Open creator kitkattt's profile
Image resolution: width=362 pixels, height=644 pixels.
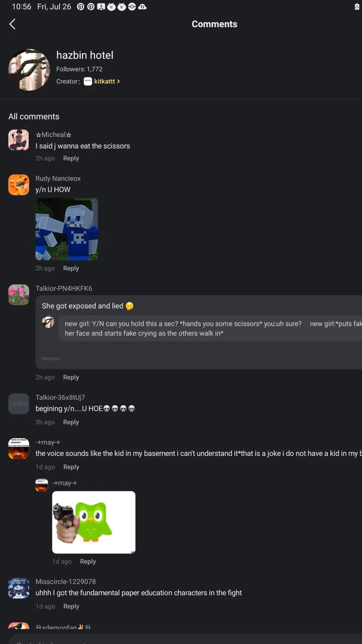pyautogui.click(x=104, y=81)
